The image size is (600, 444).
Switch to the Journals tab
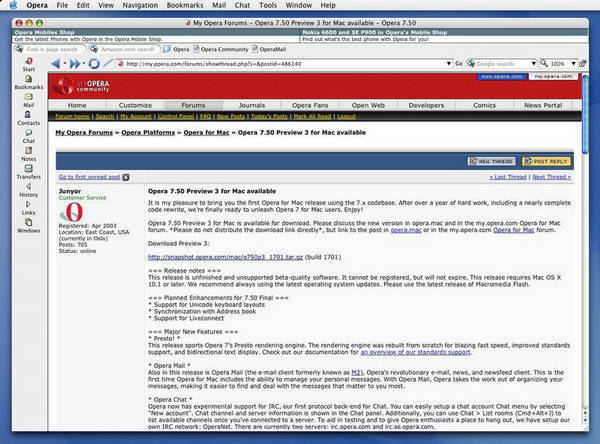pos(251,105)
